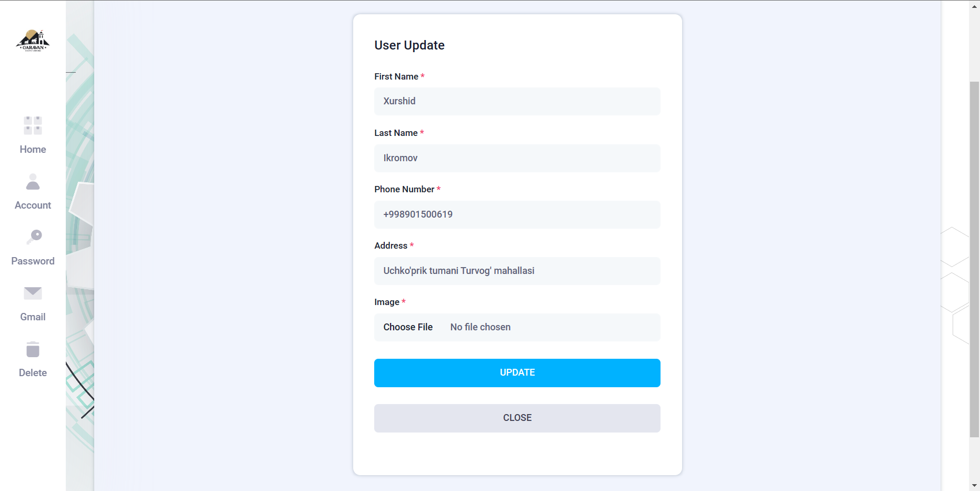Viewport: 980px width, 491px height.
Task: Open the Account settings entry
Action: pos(32,205)
